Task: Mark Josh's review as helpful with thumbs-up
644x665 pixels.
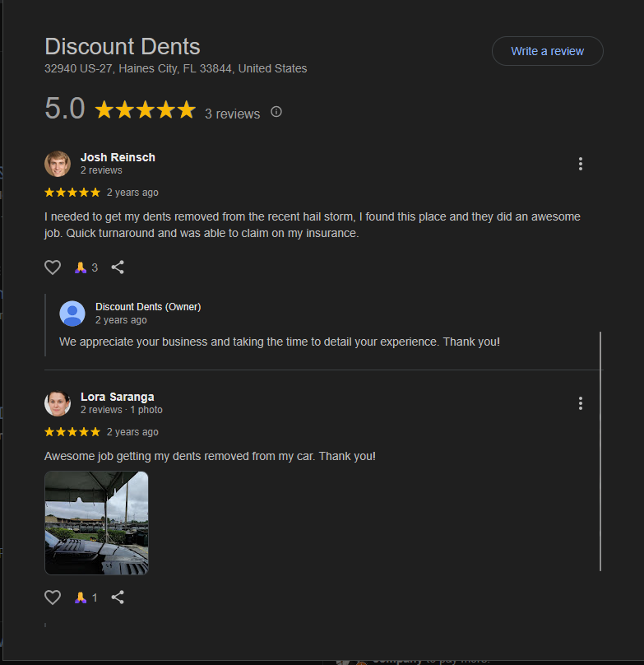Action: click(82, 267)
